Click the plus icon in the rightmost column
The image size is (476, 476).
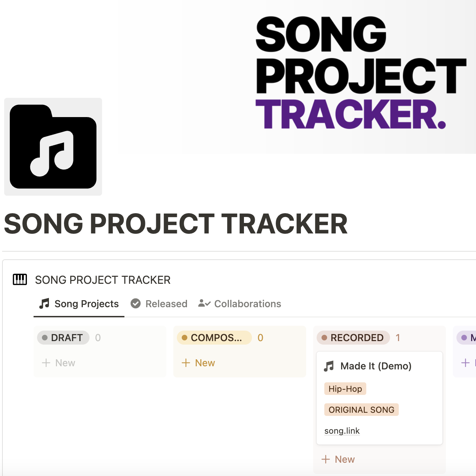pos(465,363)
